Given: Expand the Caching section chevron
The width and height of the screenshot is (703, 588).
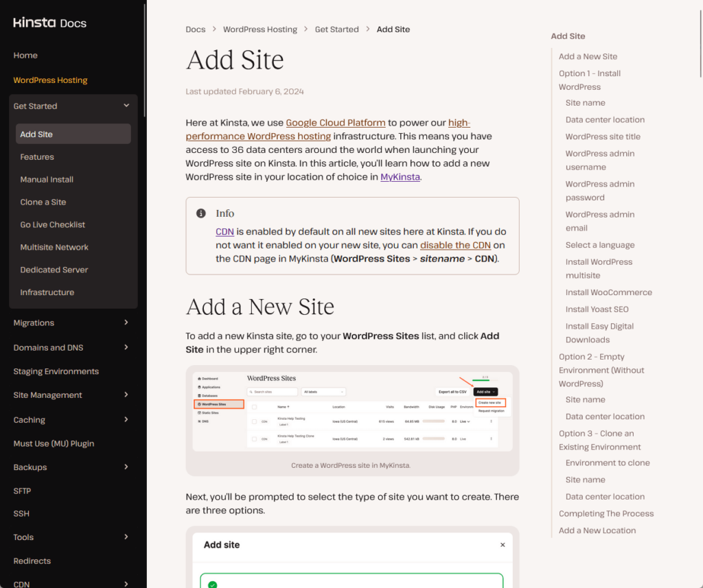Looking at the screenshot, I should [126, 419].
